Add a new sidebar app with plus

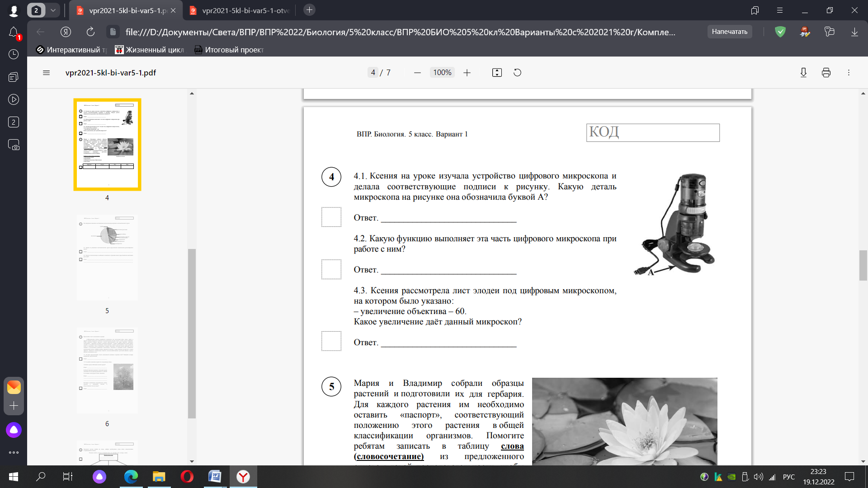14,405
